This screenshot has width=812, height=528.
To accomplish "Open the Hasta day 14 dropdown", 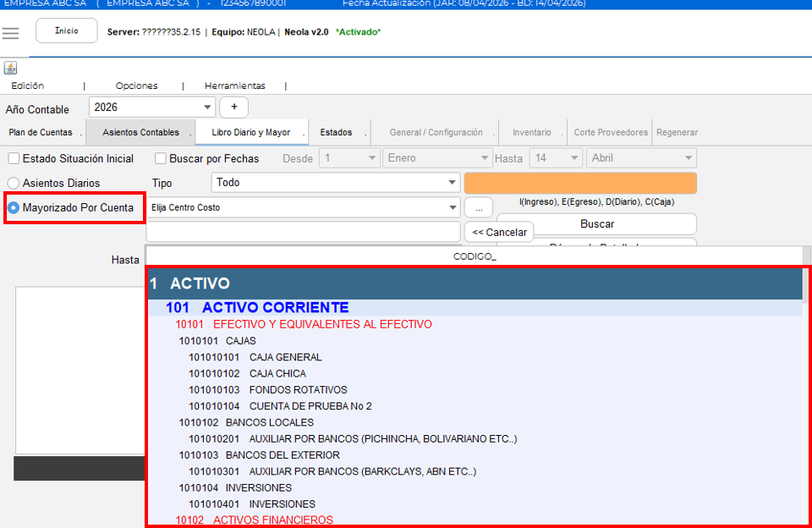I will (556, 158).
